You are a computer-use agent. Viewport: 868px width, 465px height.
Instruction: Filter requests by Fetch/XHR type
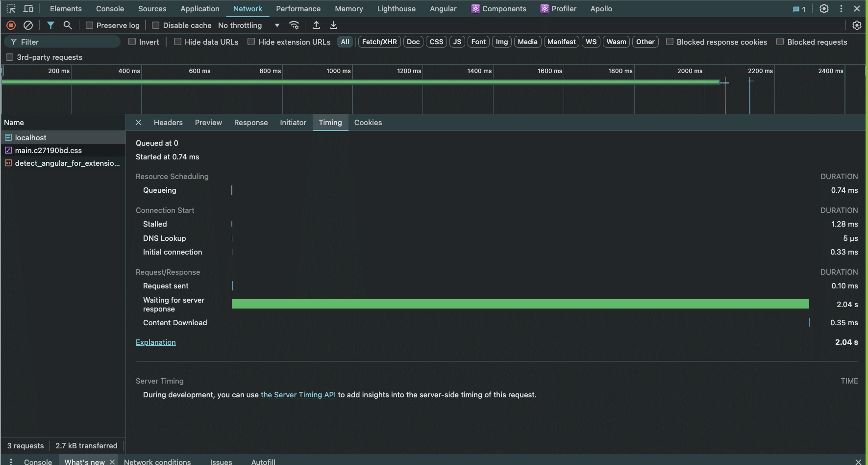click(x=379, y=42)
